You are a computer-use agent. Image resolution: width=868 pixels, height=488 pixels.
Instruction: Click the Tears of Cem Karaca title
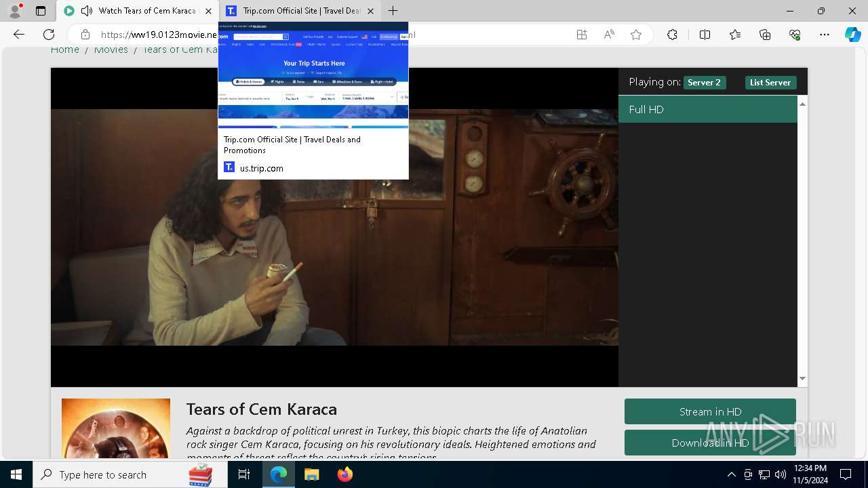tap(262, 409)
